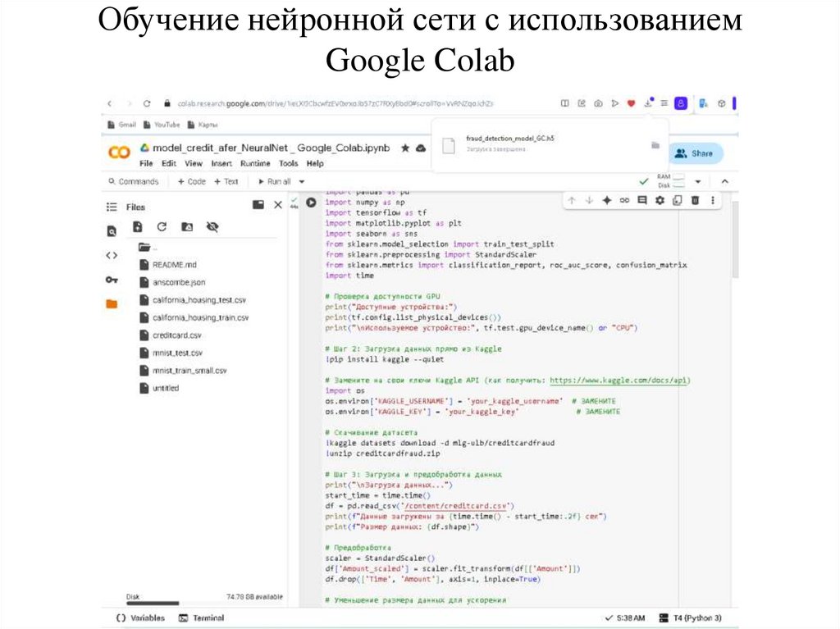
Task: Click the browser downloads icon
Action: (x=648, y=103)
